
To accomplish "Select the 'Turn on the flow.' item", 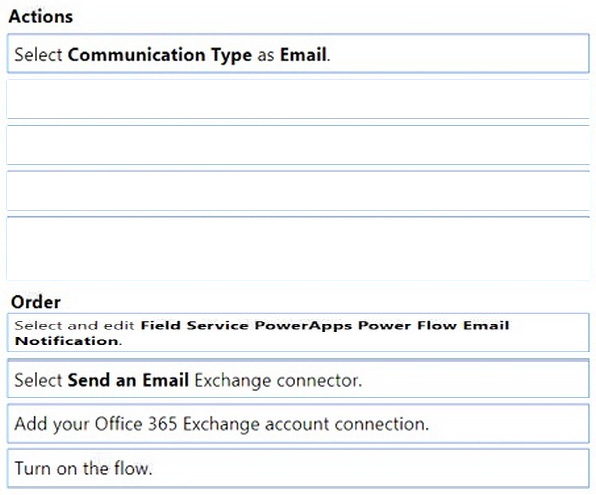I will [x=298, y=468].
